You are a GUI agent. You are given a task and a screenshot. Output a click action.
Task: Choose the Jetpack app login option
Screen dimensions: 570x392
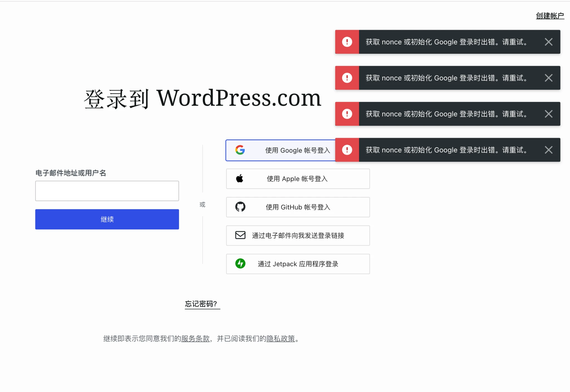tap(298, 264)
